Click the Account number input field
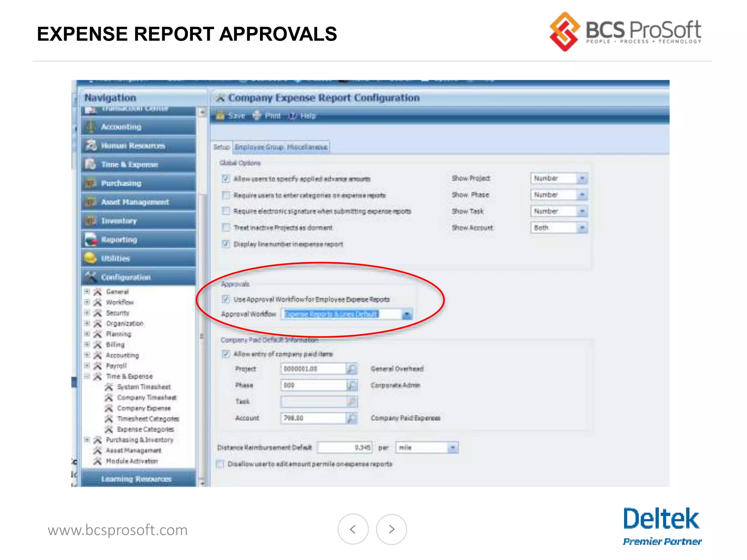 tap(313, 418)
